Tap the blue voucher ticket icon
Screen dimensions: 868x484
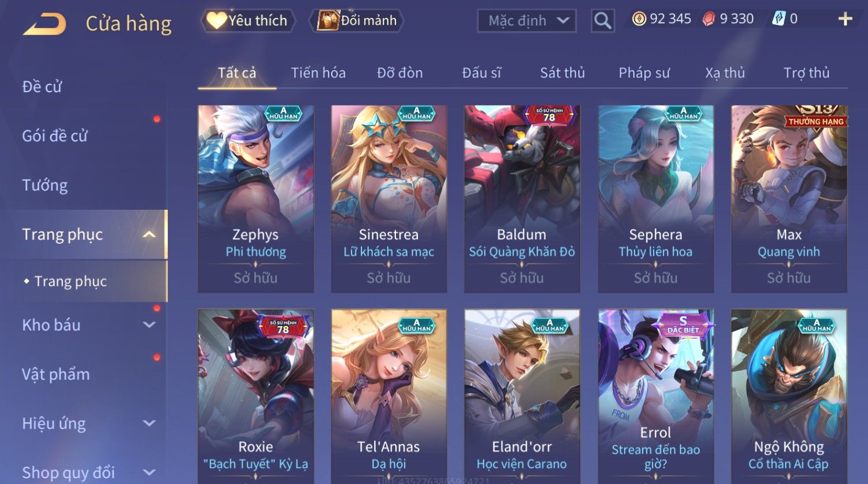pos(779,19)
